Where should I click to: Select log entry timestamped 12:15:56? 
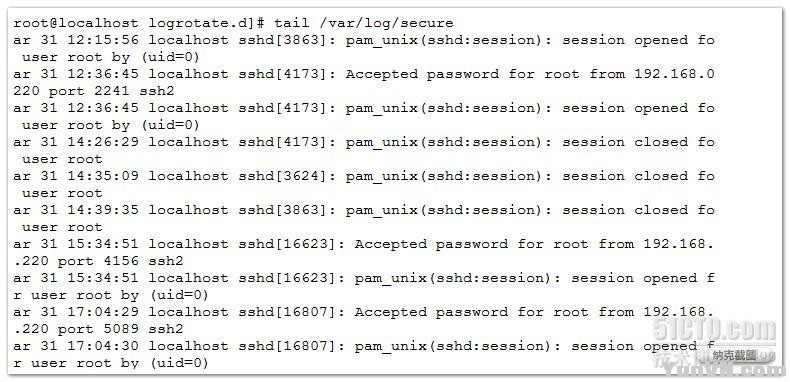pos(364,40)
